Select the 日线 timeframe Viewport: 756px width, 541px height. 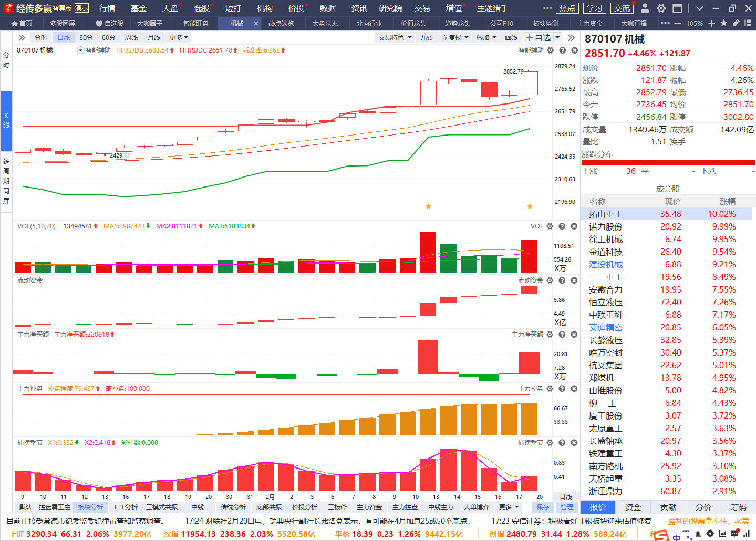tap(64, 38)
